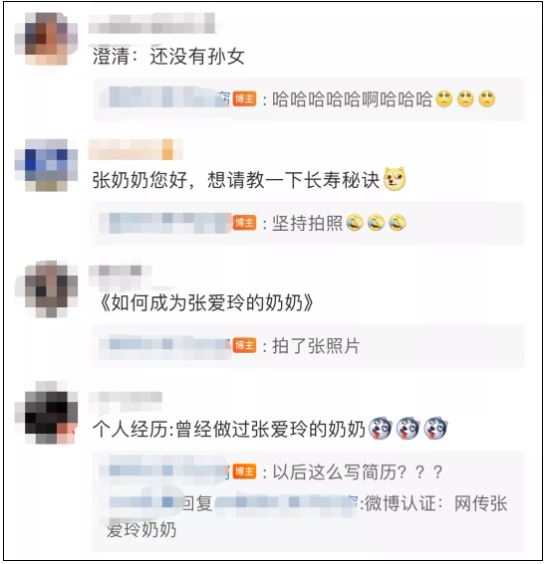This screenshot has width=545, height=564.
Task: Open first commenter's pixelated brown avatar
Action: click(x=46, y=39)
